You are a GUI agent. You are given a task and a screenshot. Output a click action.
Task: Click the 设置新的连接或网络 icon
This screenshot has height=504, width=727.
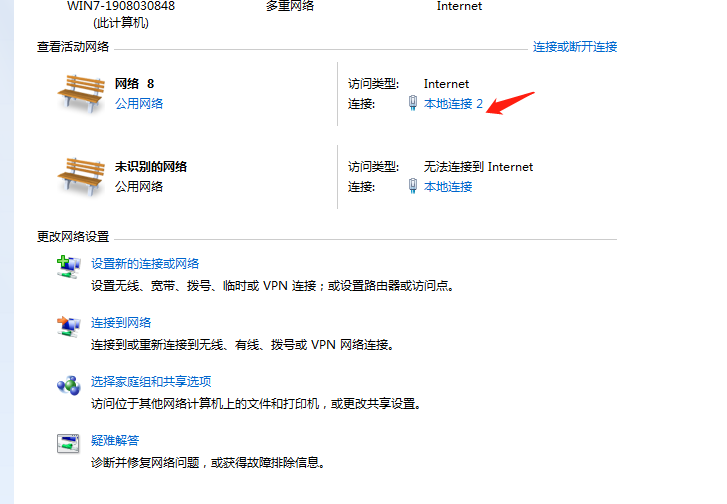[x=68, y=266]
